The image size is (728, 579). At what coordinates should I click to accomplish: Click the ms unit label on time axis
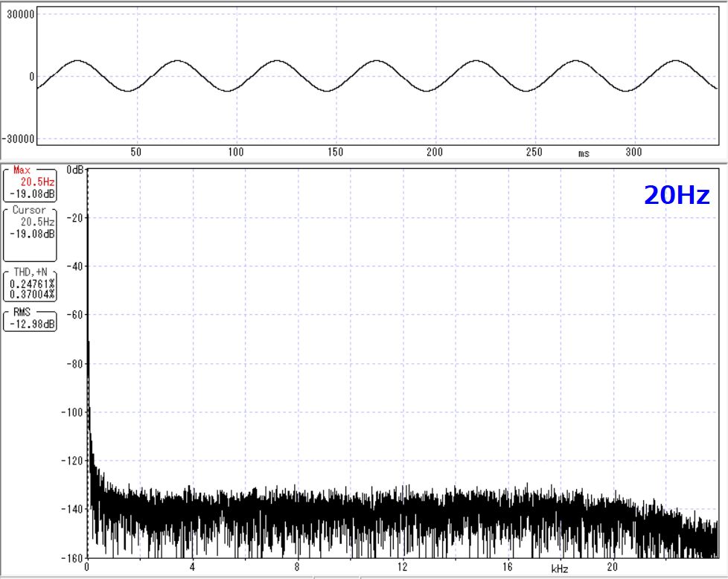(584, 153)
